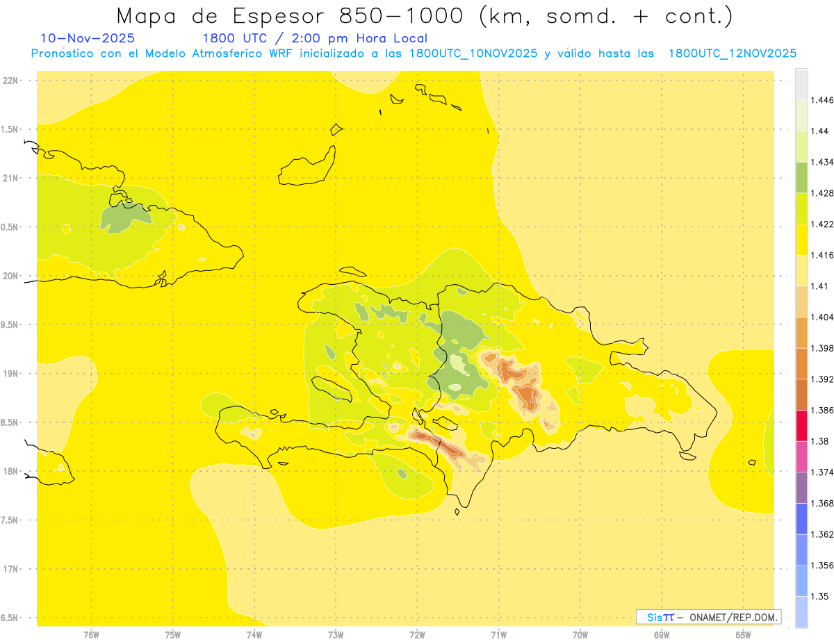Click the '69W' longitude label
This screenshot has width=834, height=644.
662,635
